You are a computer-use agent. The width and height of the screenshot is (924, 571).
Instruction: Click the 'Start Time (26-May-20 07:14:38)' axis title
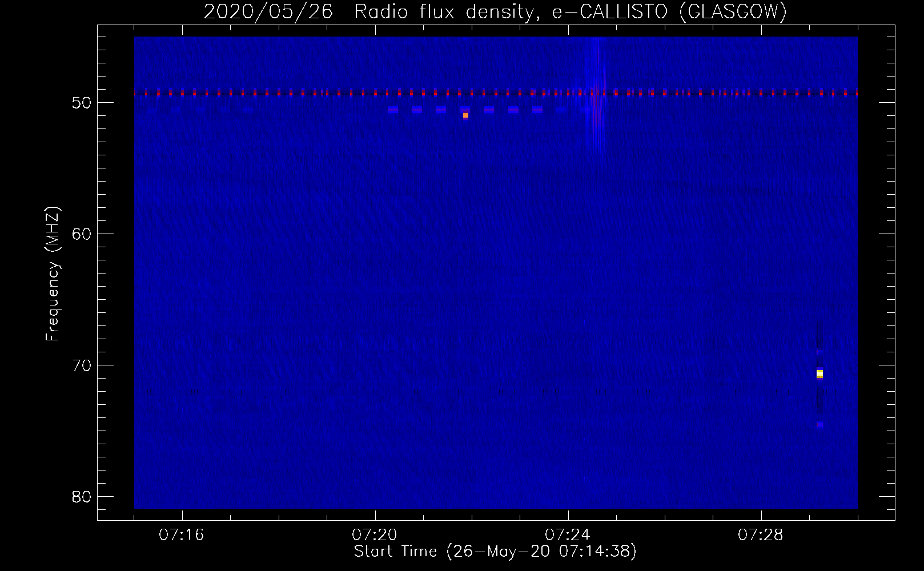pyautogui.click(x=495, y=552)
